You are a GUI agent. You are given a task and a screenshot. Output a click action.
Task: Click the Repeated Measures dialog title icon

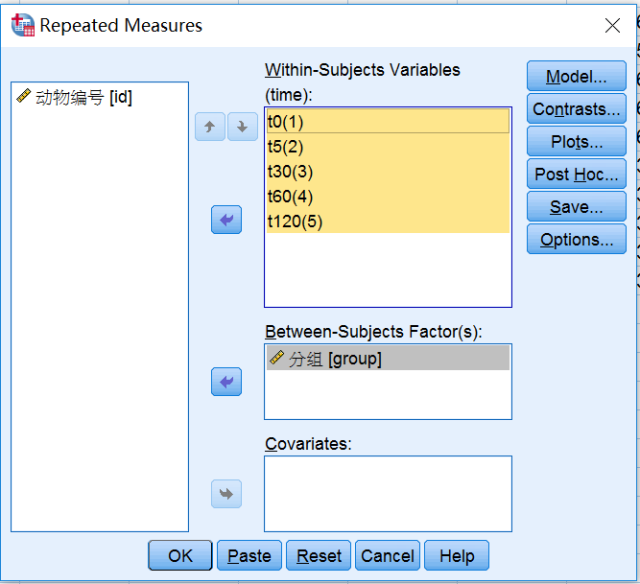(x=23, y=25)
